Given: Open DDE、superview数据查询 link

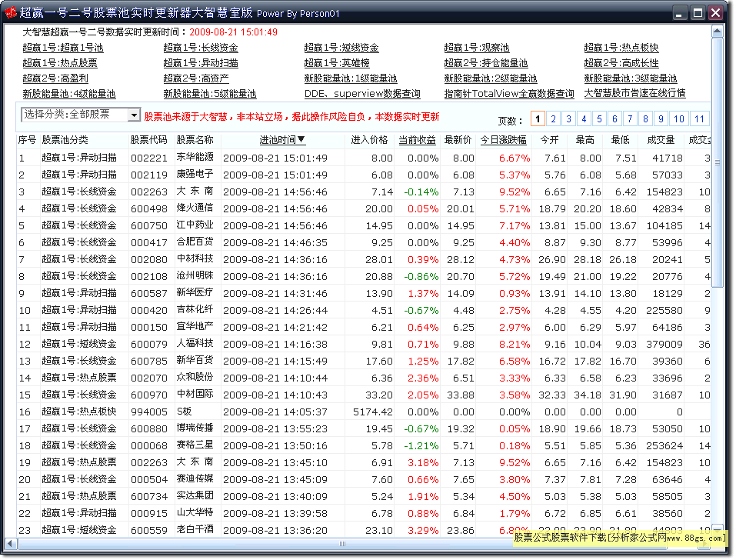Looking at the screenshot, I should click(362, 94).
